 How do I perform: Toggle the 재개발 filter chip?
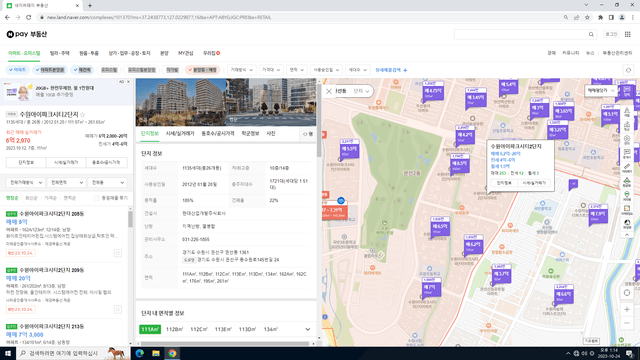(x=172, y=70)
